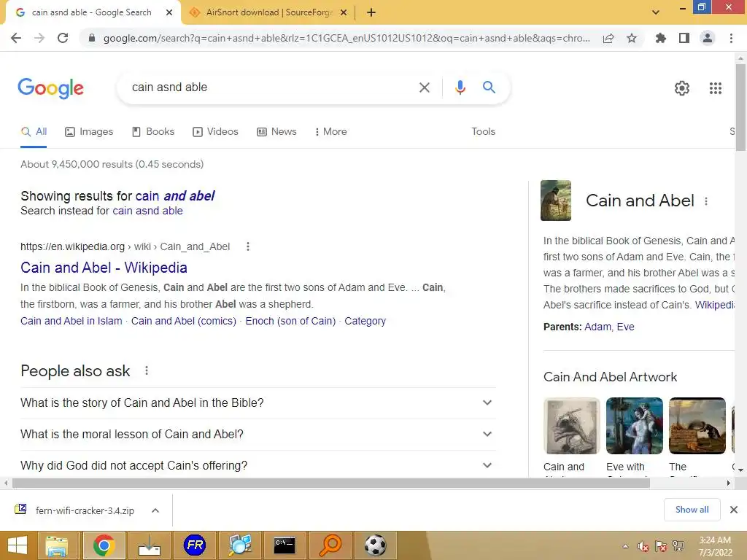Open Enoch (son of Cain) link
747x560 pixels.
coord(290,322)
